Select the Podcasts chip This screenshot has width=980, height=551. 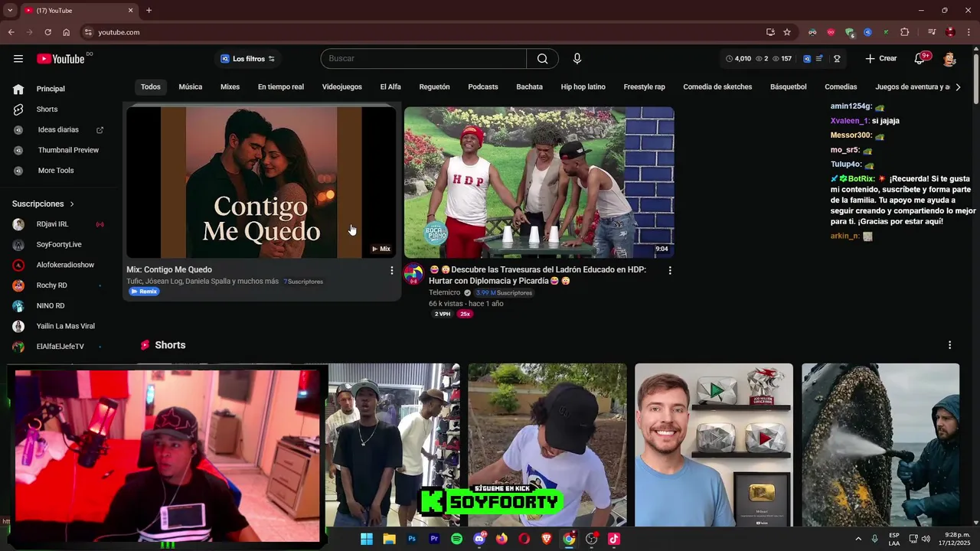pos(483,87)
